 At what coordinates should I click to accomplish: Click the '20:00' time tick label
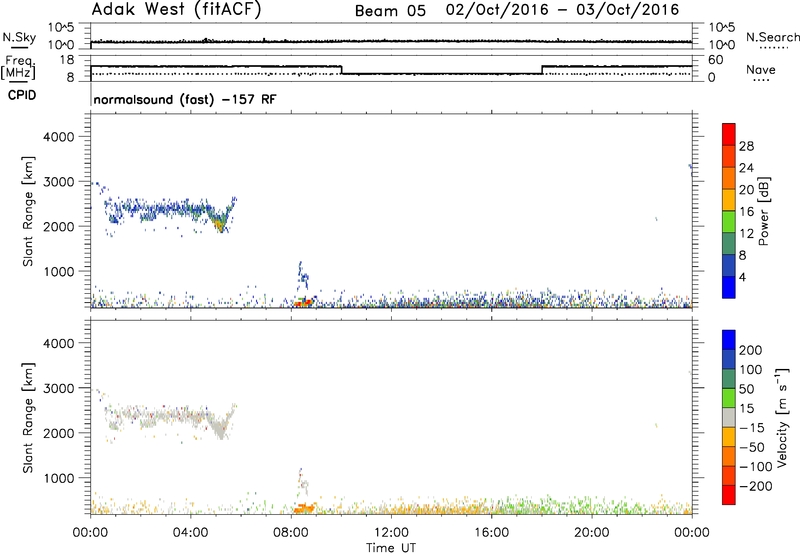(591, 533)
